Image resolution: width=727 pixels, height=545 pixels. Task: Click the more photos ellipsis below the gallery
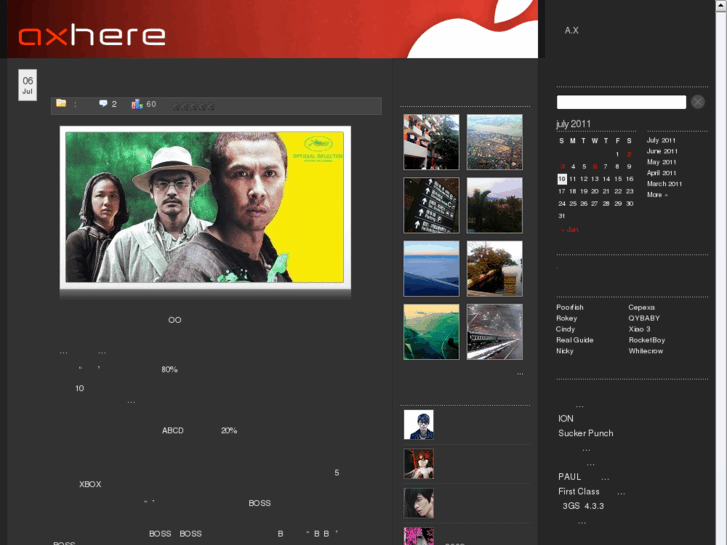click(520, 374)
